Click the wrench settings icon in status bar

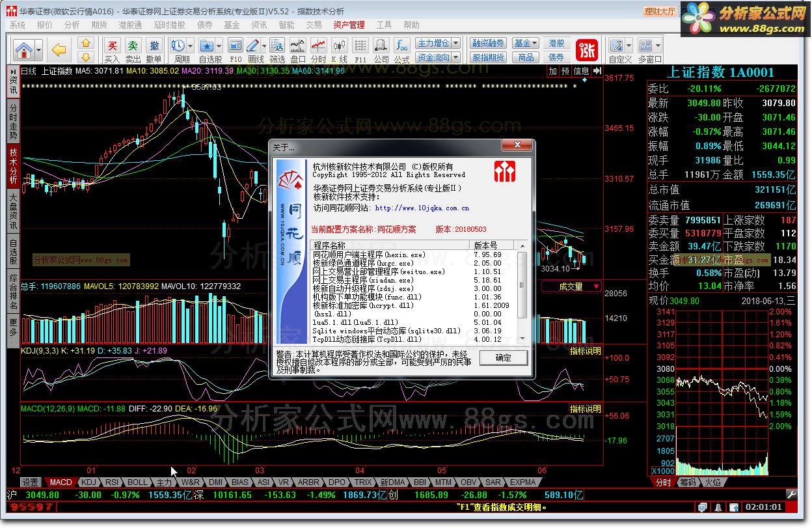coord(791,495)
